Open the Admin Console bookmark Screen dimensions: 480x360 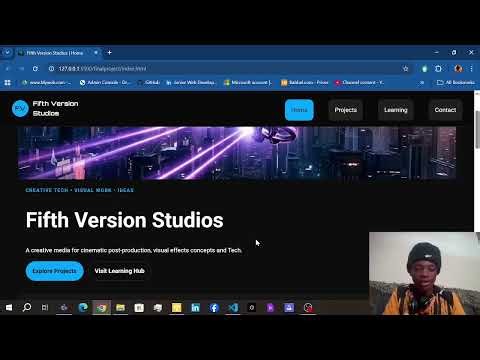pos(105,82)
